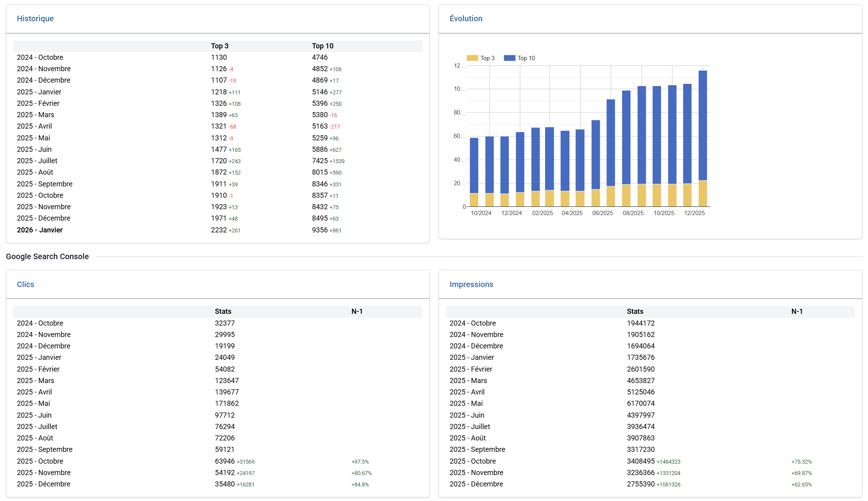Image resolution: width=868 pixels, height=501 pixels.
Task: Click the Google Search Console section heading
Action: [x=47, y=256]
